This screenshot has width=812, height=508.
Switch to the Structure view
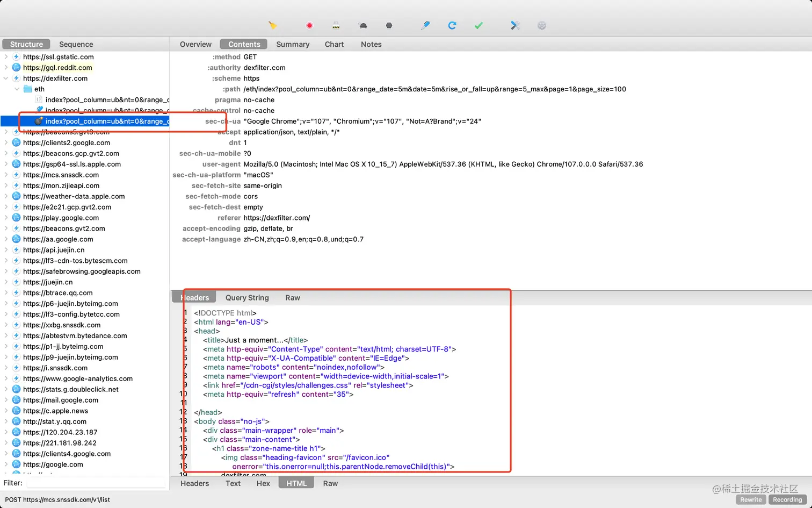26,44
